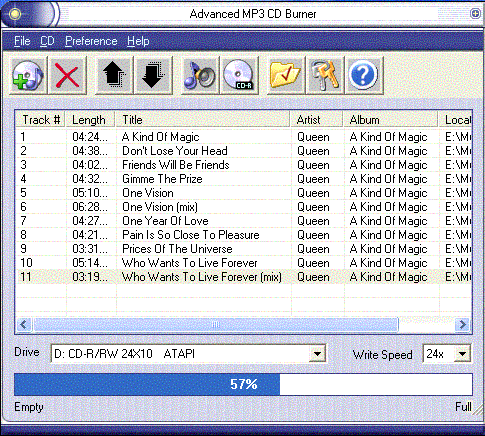Image resolution: width=485 pixels, height=436 pixels.
Task: Select track 'A Kind Of Magic' title
Action: click(x=161, y=137)
